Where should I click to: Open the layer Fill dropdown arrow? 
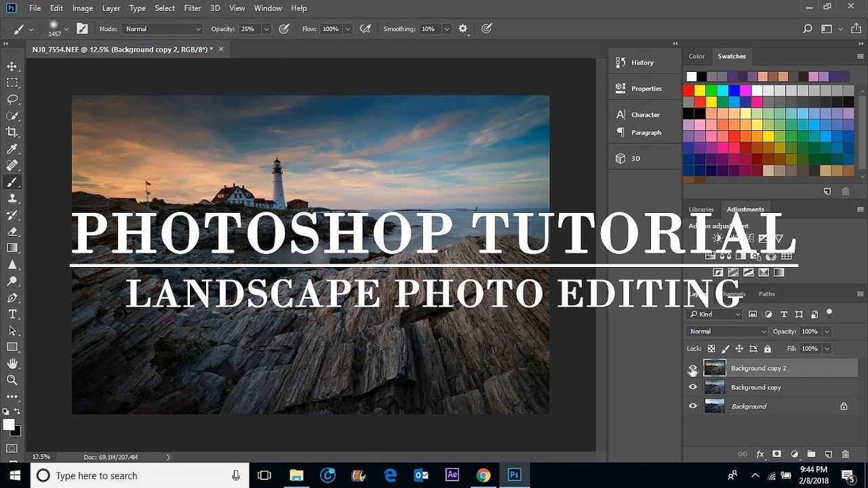point(827,348)
